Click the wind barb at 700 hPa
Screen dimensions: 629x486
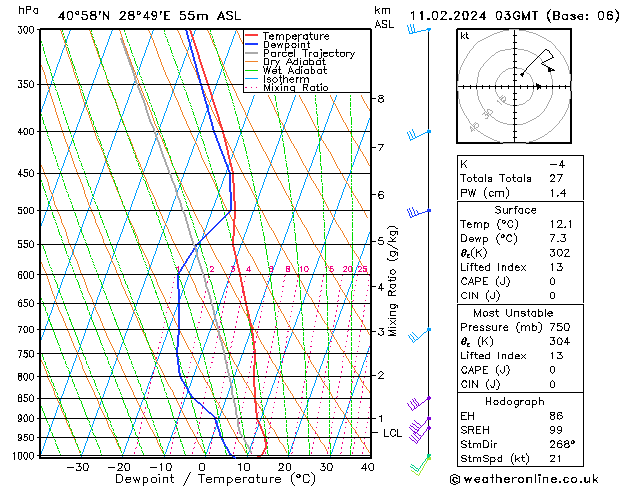[418, 331]
